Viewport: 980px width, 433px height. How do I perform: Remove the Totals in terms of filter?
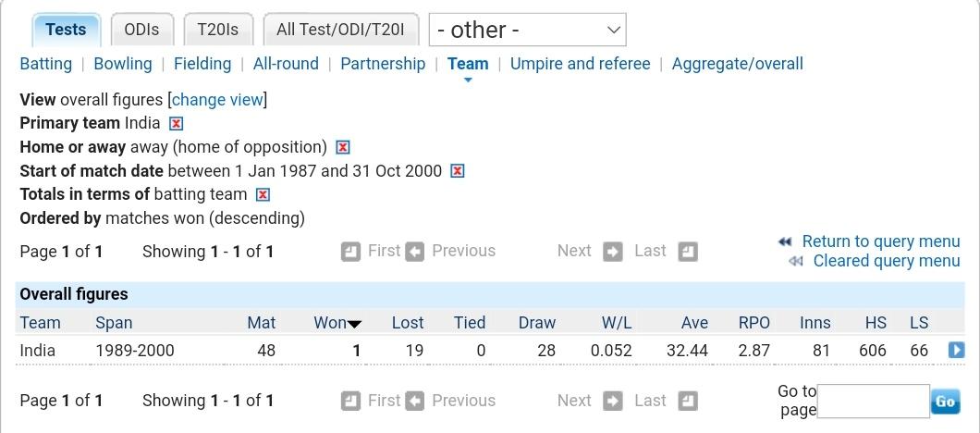(263, 194)
